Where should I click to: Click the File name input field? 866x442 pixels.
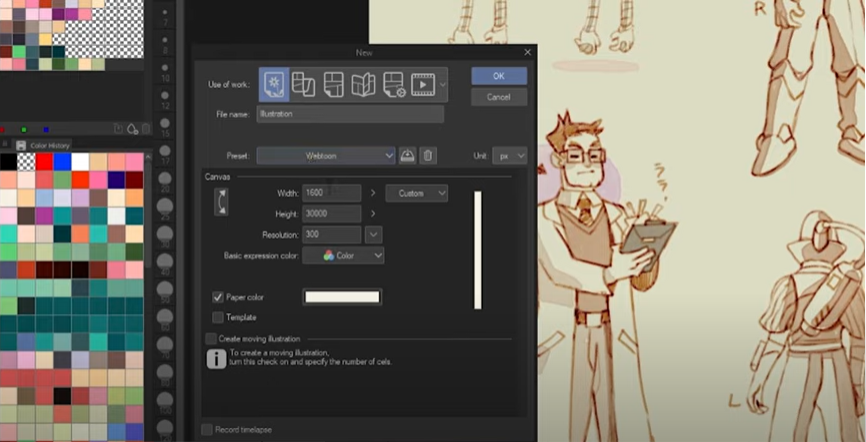click(349, 114)
